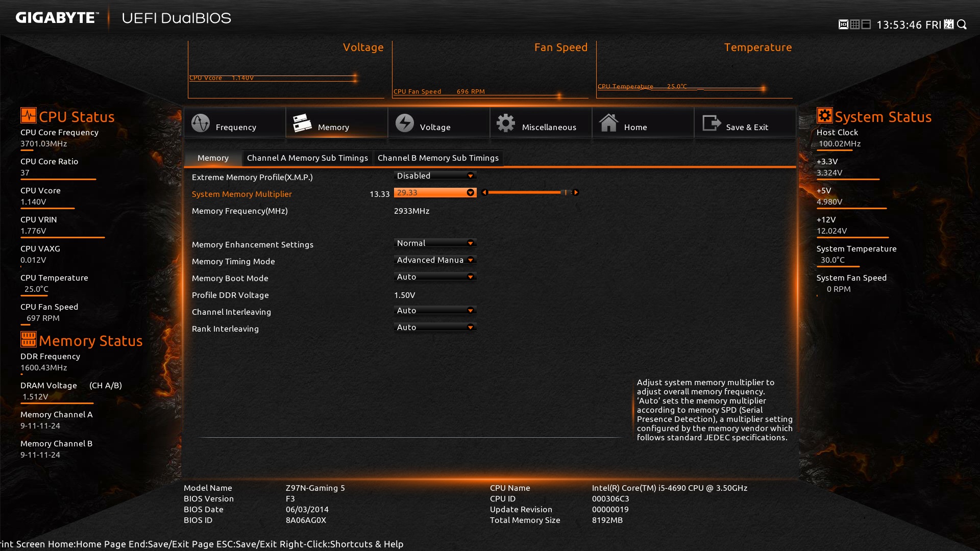Open the Memory Timing Mode dropdown
This screenshot has width=980, height=551.
click(435, 260)
